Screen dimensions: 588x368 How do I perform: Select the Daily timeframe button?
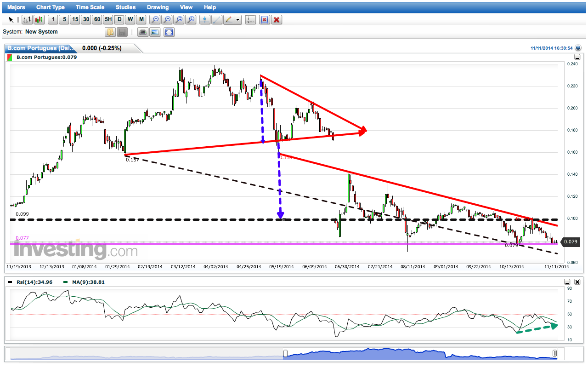(x=119, y=20)
